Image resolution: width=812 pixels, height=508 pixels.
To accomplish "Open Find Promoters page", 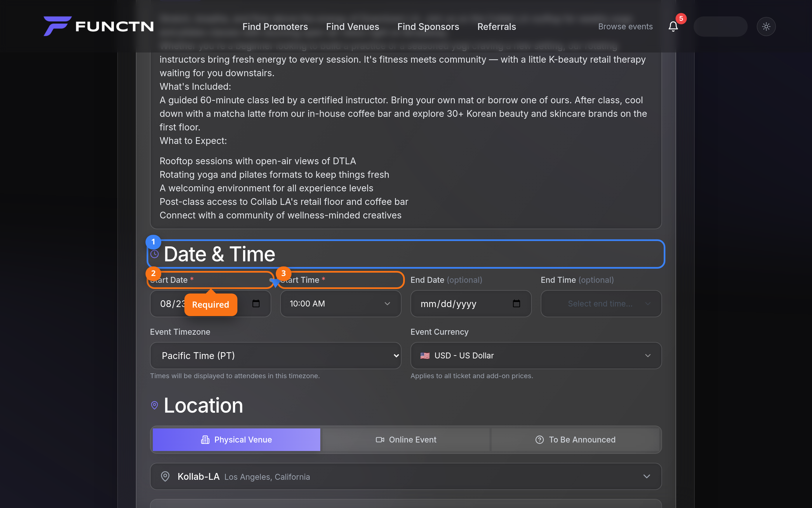I will click(x=275, y=27).
